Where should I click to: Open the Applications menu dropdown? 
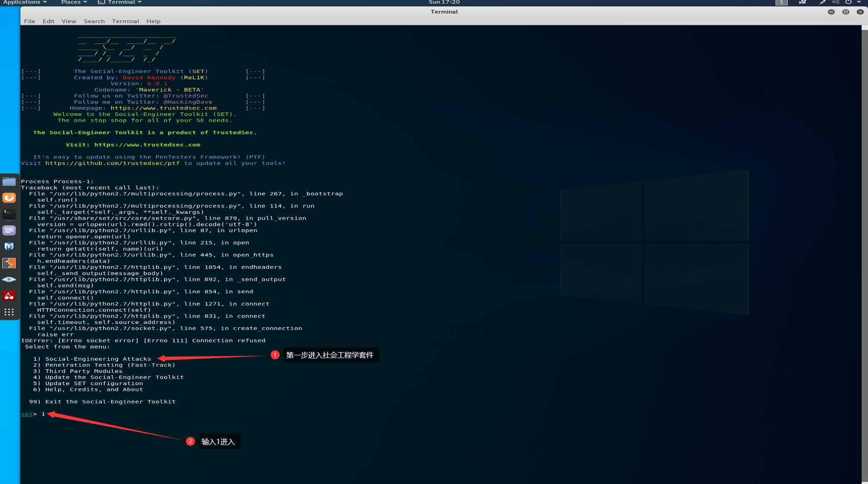click(x=25, y=2)
